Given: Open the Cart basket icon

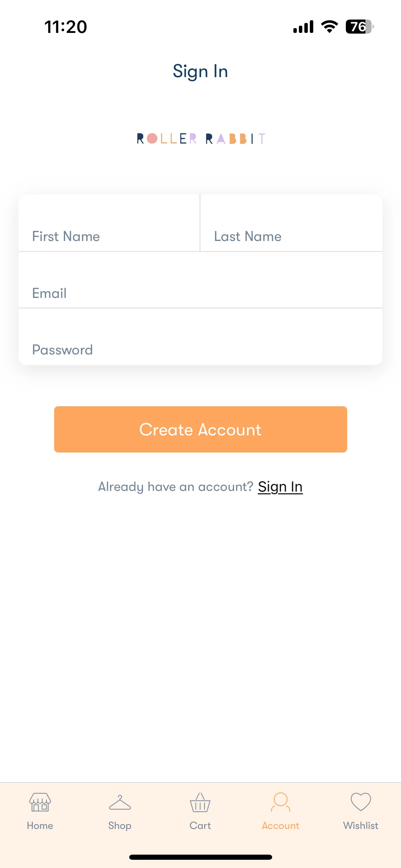Looking at the screenshot, I should (200, 802).
